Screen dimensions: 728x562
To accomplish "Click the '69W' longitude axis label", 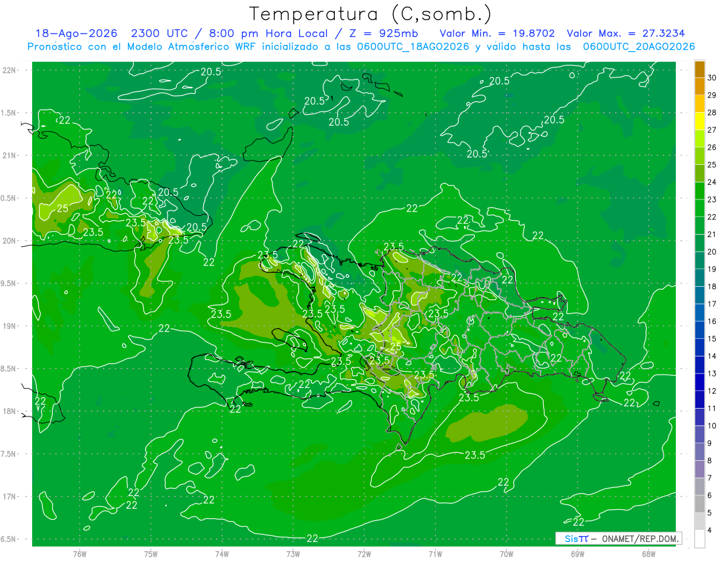I will pos(578,554).
